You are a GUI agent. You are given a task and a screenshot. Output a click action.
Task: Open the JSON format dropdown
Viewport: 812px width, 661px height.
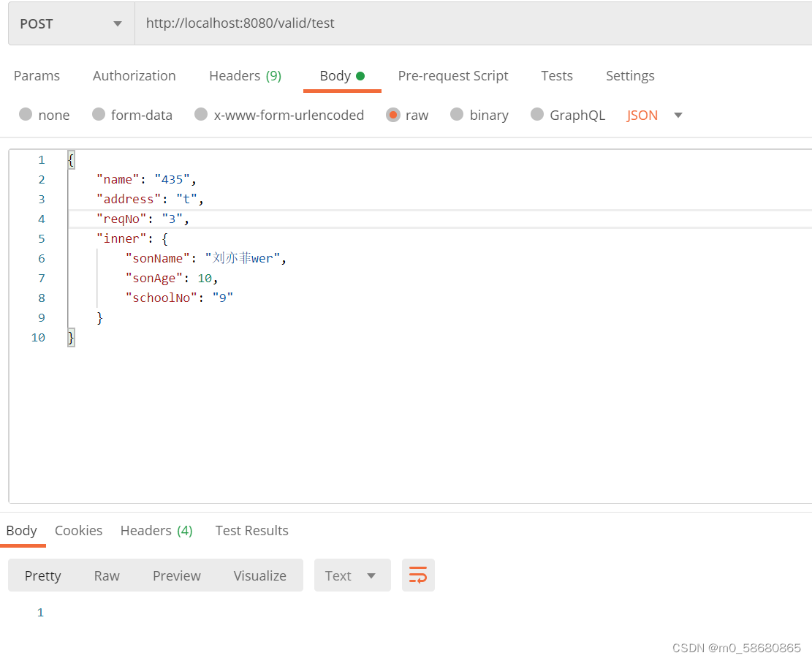pos(655,115)
